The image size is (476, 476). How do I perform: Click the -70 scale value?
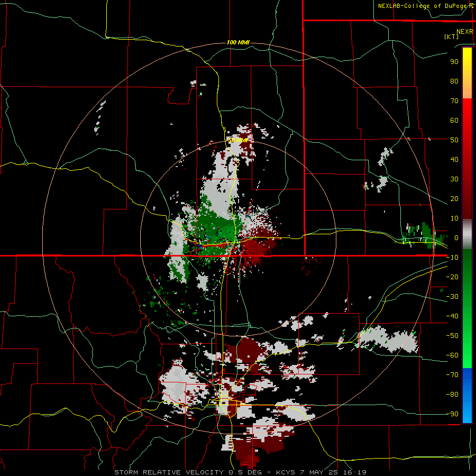click(x=452, y=375)
